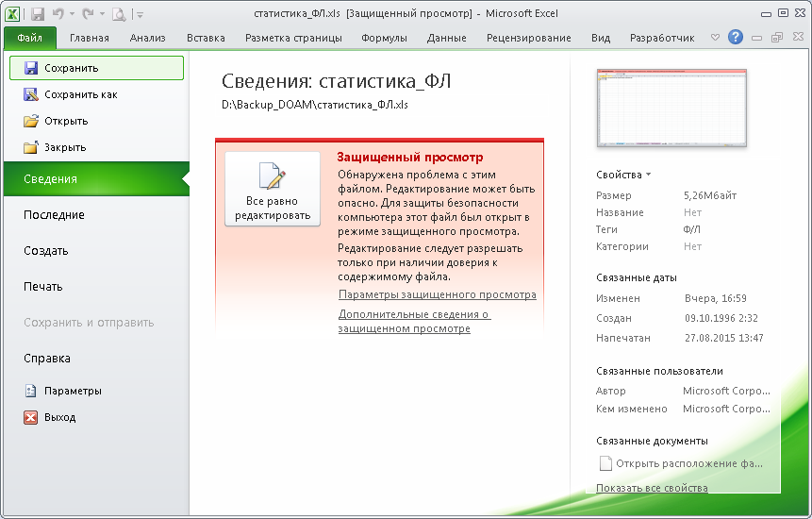Click Открыть in the backstage menu

pos(96,121)
